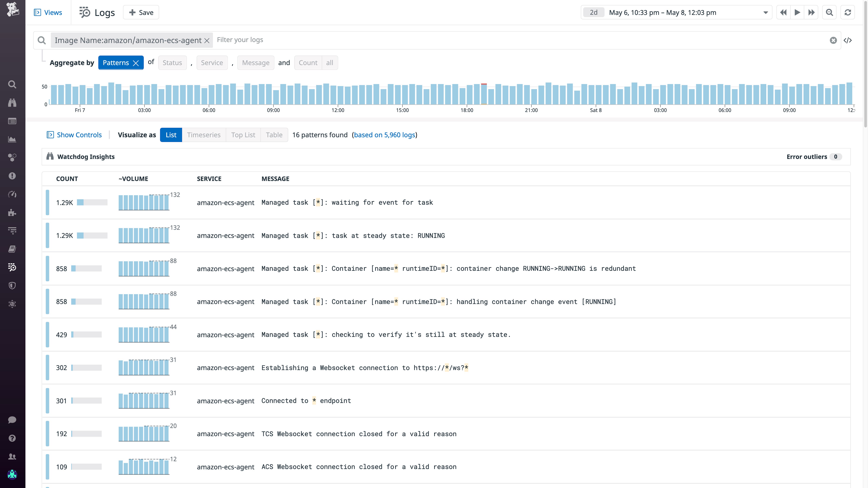This screenshot has height=488, width=868.
Task: Open Monitors via the exclamation icon
Action: pos(12,176)
